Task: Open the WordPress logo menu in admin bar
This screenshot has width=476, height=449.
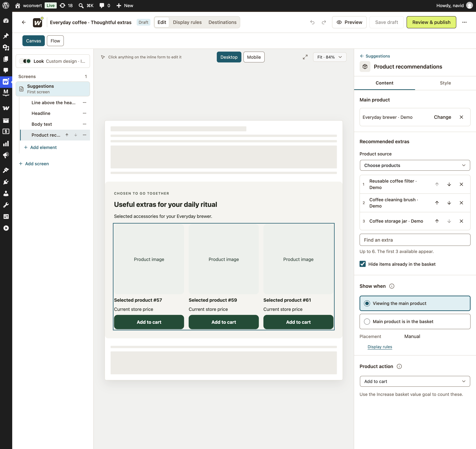Action: (6, 5)
